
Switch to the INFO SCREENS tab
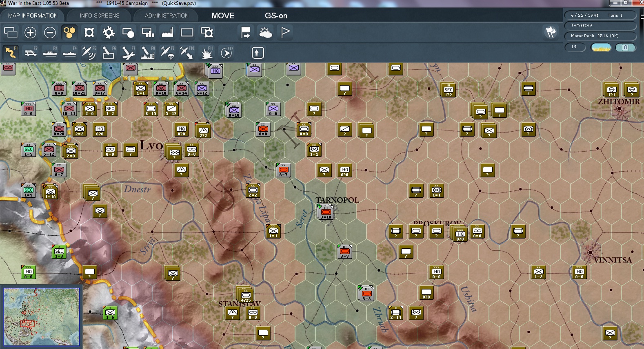(x=100, y=15)
